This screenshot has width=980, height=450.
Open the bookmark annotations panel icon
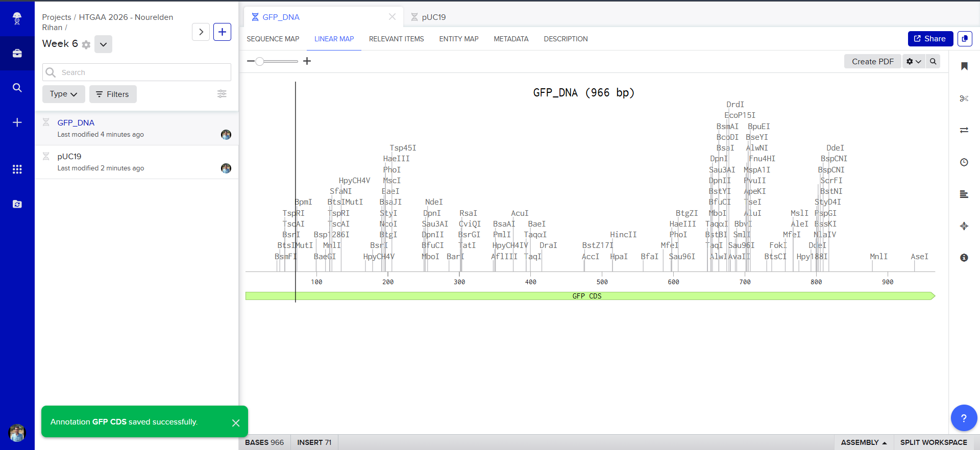964,66
